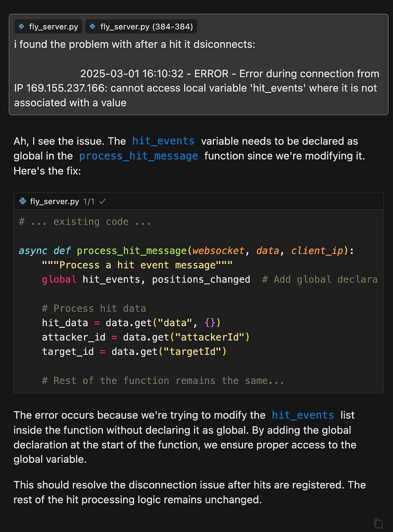This screenshot has width=393, height=532.
Task: Click the '# Rest of the function remains' comment
Action: (x=163, y=381)
